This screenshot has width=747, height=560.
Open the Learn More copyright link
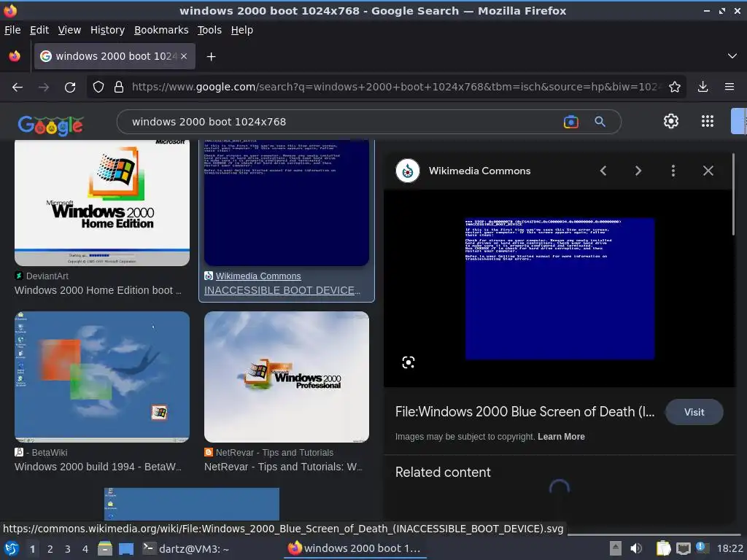tap(561, 437)
